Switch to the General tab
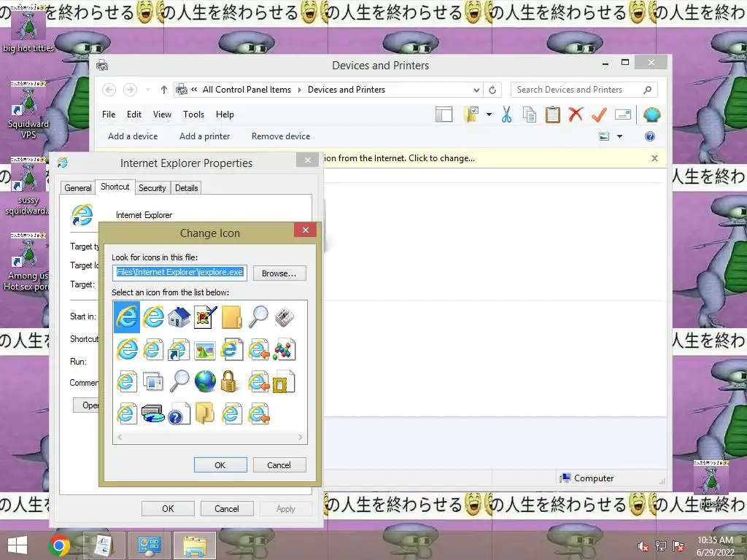The width and height of the screenshot is (747, 560). 77,188
